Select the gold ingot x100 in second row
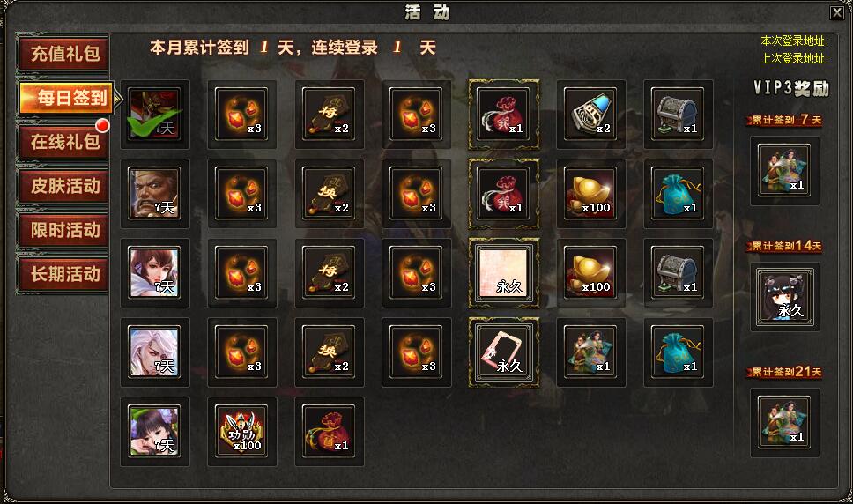The image size is (853, 504). click(590, 194)
